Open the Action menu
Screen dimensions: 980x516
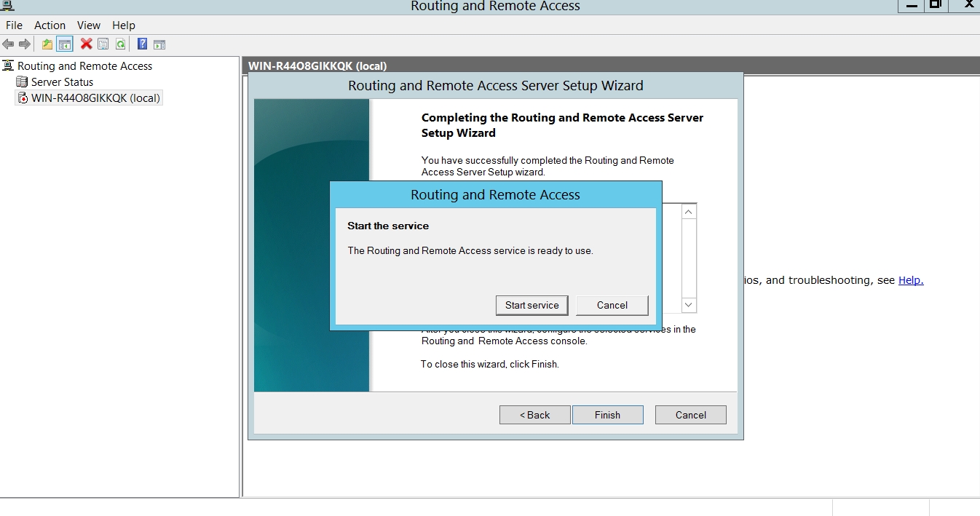pos(50,25)
